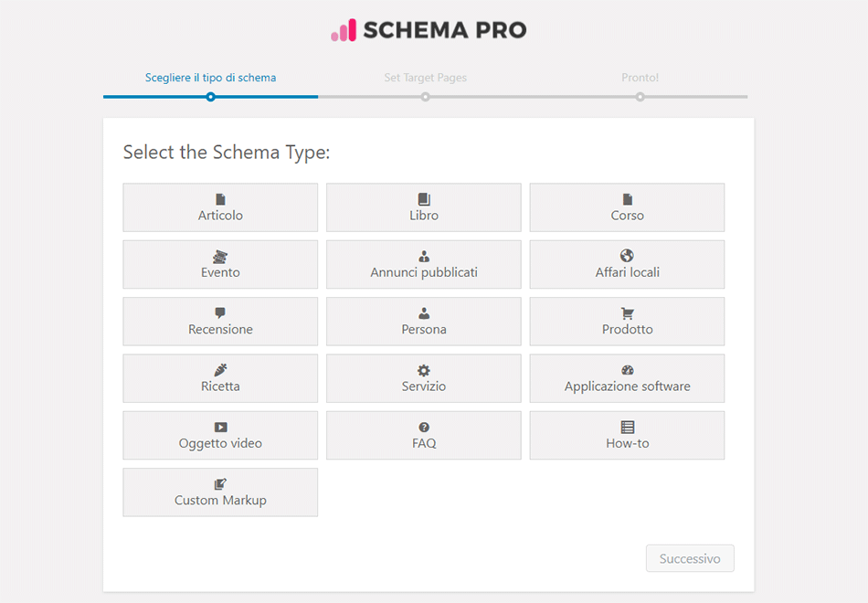Choose the Libro schema type label
Screen dimensions: 868x603
[x=424, y=216]
